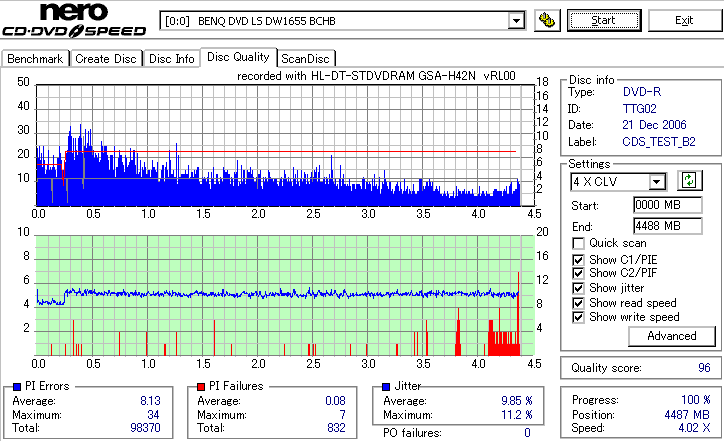The image size is (724, 441).
Task: Click the drive options icon beside Start
Action: pos(547,21)
